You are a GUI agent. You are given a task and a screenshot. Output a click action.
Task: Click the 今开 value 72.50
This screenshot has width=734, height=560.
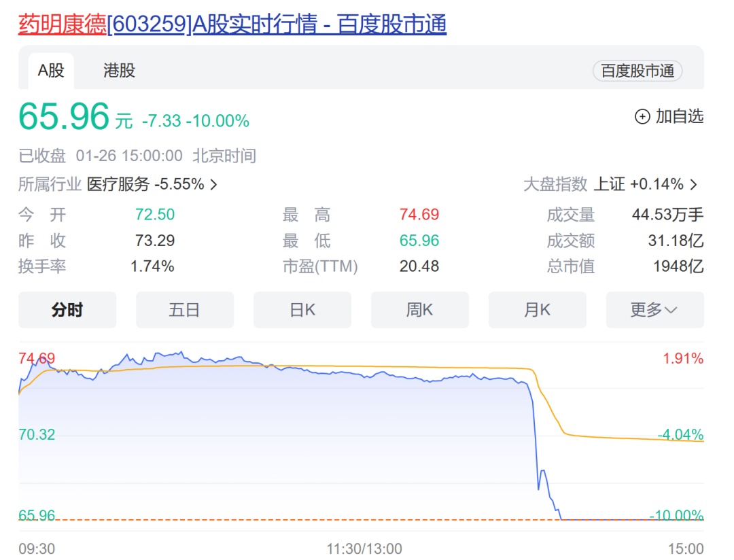point(155,215)
